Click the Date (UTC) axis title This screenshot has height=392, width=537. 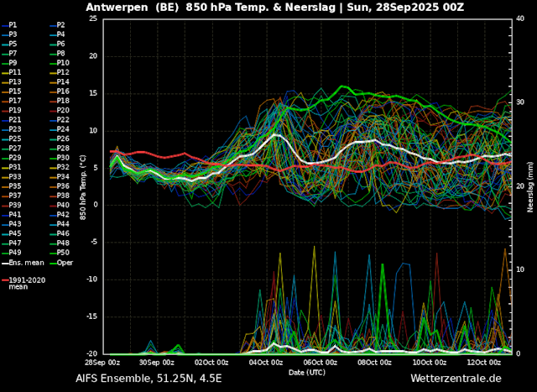307,373
